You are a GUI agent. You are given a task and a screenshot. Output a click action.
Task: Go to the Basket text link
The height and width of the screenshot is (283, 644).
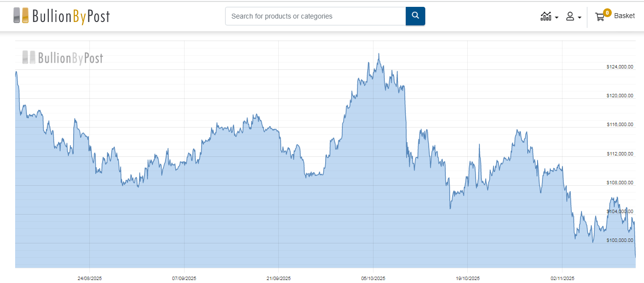pos(624,16)
